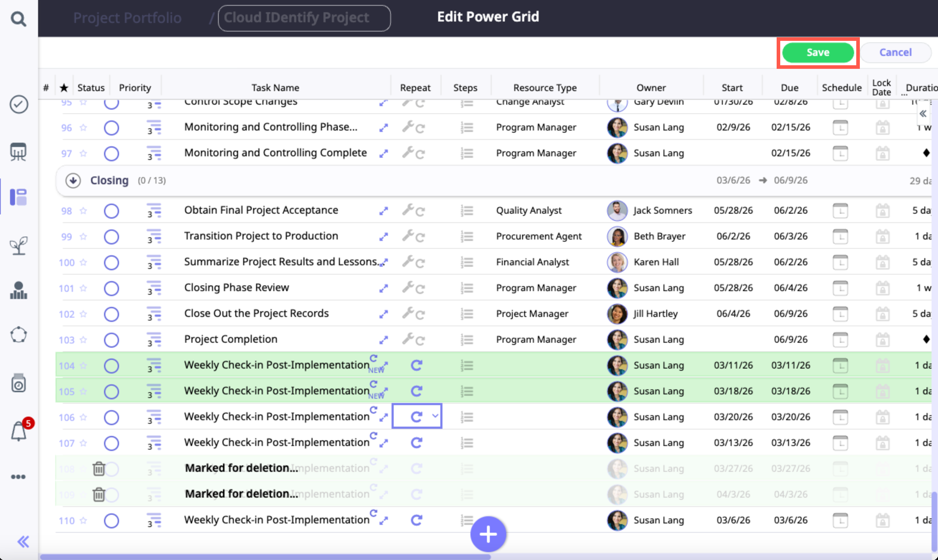
Task: Click the Cancel button
Action: 895,52
